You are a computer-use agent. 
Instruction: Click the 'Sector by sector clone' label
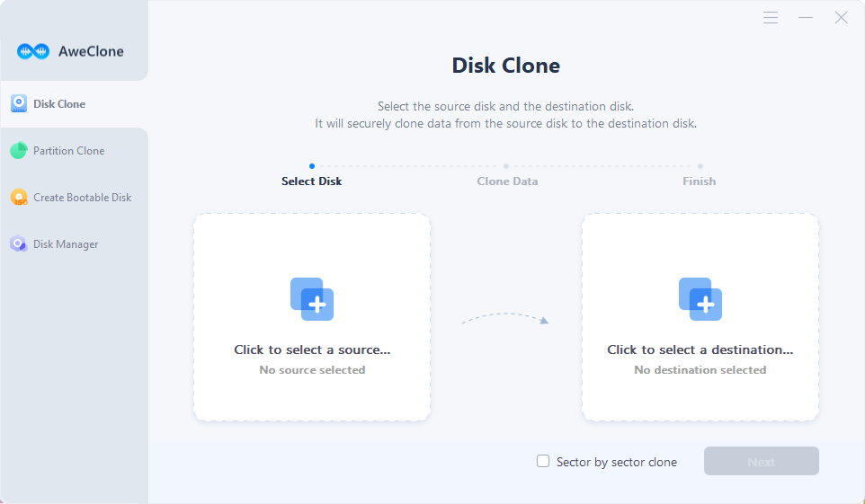617,462
